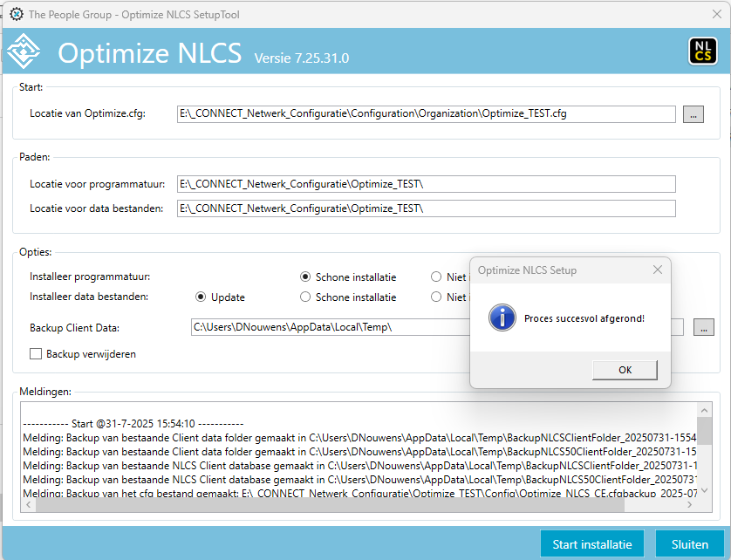
Task: Click Meldingen scroll left arrow
Action: 29,504
